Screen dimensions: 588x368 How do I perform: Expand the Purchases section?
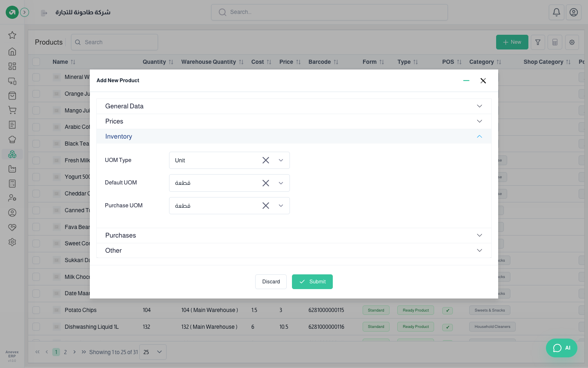click(294, 236)
